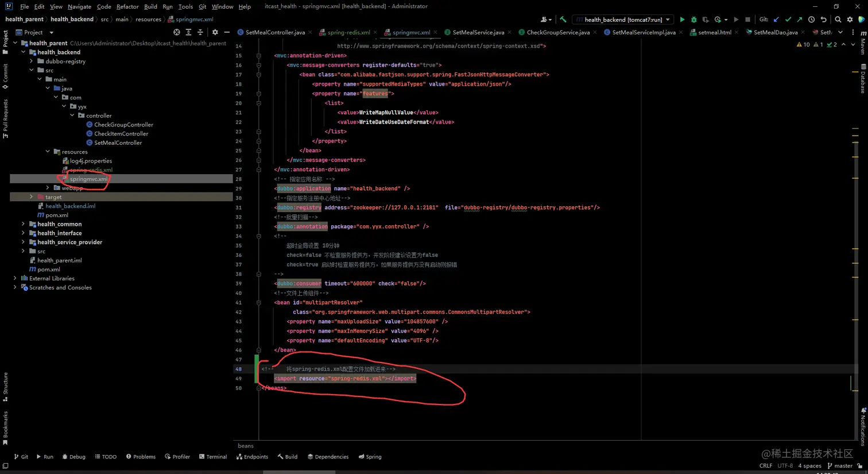Open the run configuration dropdown health_backend
The image size is (868, 474).
tap(623, 20)
